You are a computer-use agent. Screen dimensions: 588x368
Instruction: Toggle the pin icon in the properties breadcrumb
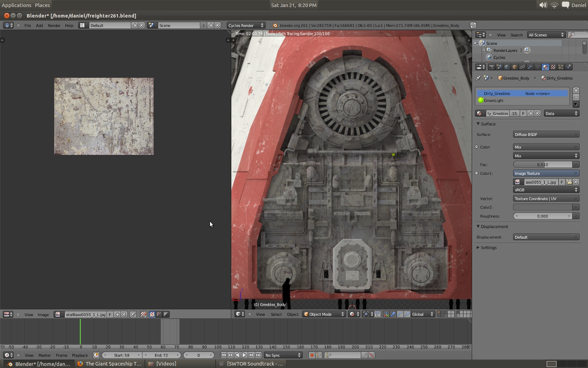478,78
